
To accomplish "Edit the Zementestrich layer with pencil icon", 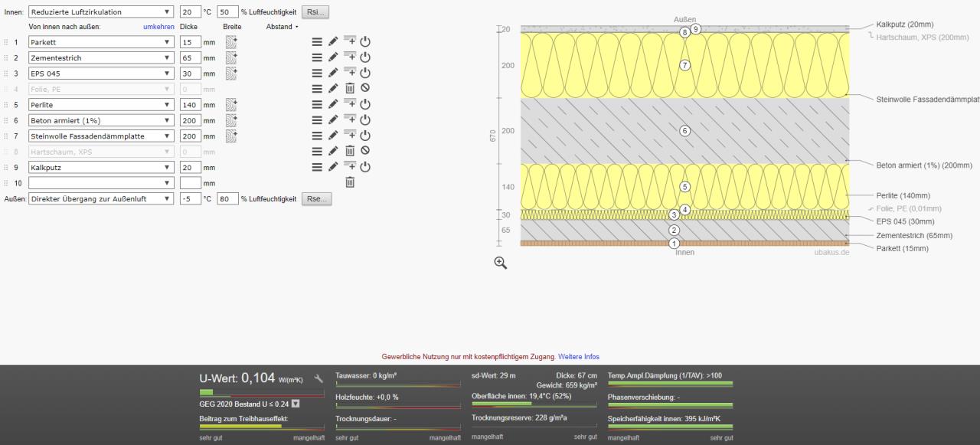I will click(333, 57).
